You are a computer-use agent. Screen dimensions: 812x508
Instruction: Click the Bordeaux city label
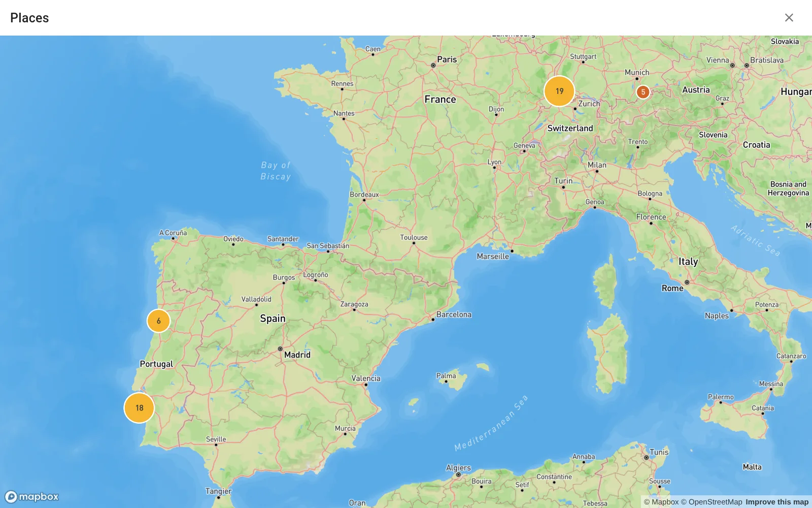[x=364, y=195]
